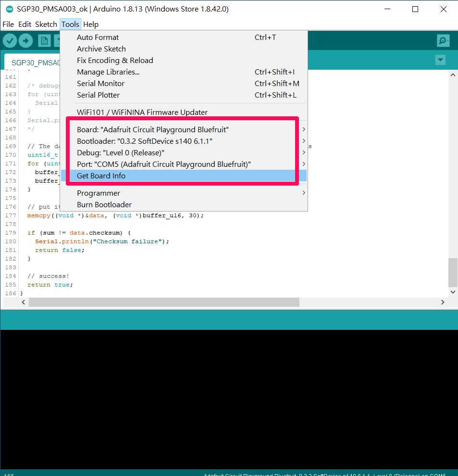Click the 'return true;' line
The height and width of the screenshot is (476, 458).
click(x=50, y=285)
